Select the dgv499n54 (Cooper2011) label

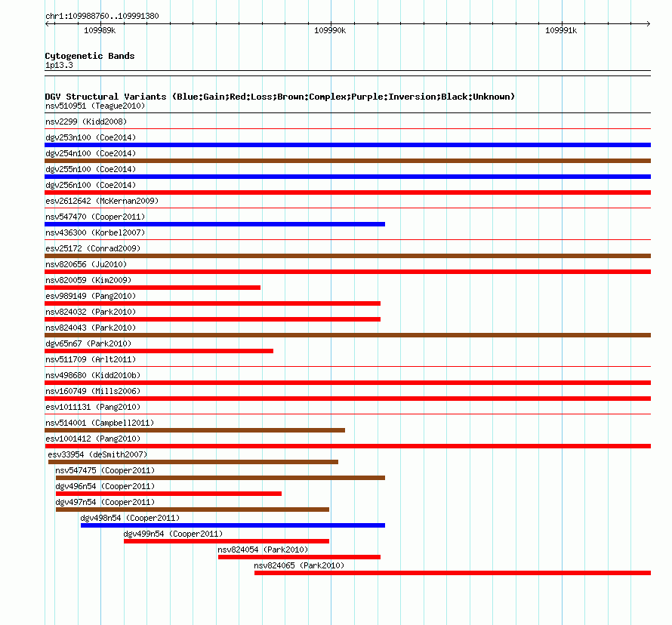[173, 534]
